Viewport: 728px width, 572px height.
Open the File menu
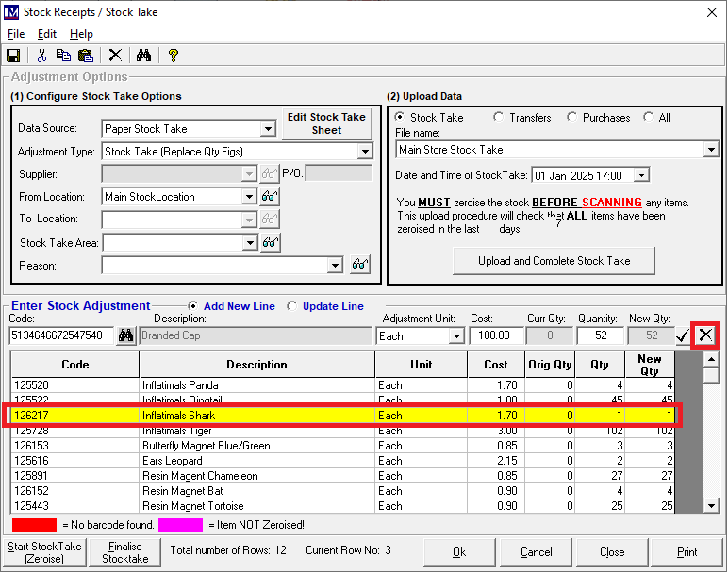(16, 34)
